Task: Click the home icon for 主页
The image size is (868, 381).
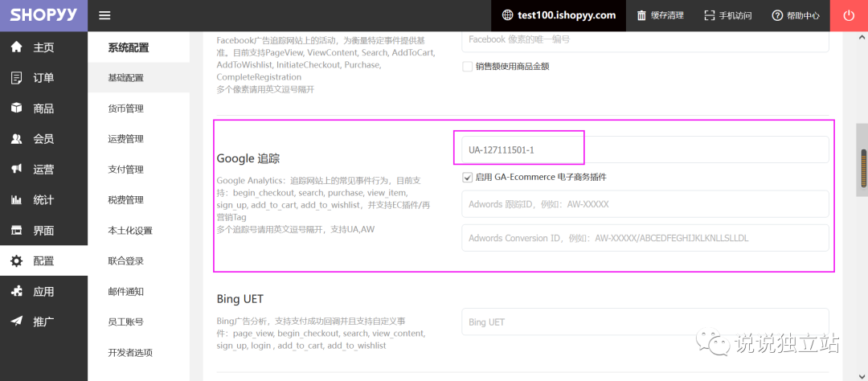Action: point(17,47)
